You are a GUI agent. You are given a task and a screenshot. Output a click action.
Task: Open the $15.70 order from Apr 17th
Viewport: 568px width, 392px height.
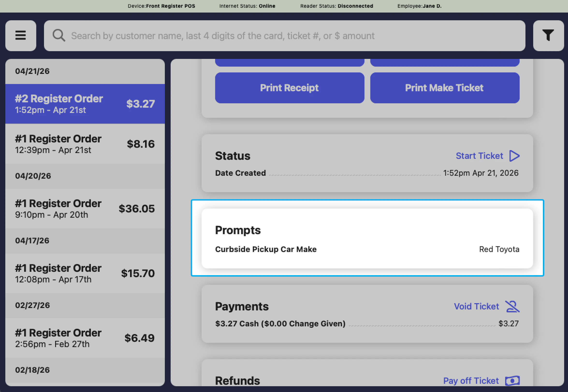tap(85, 273)
